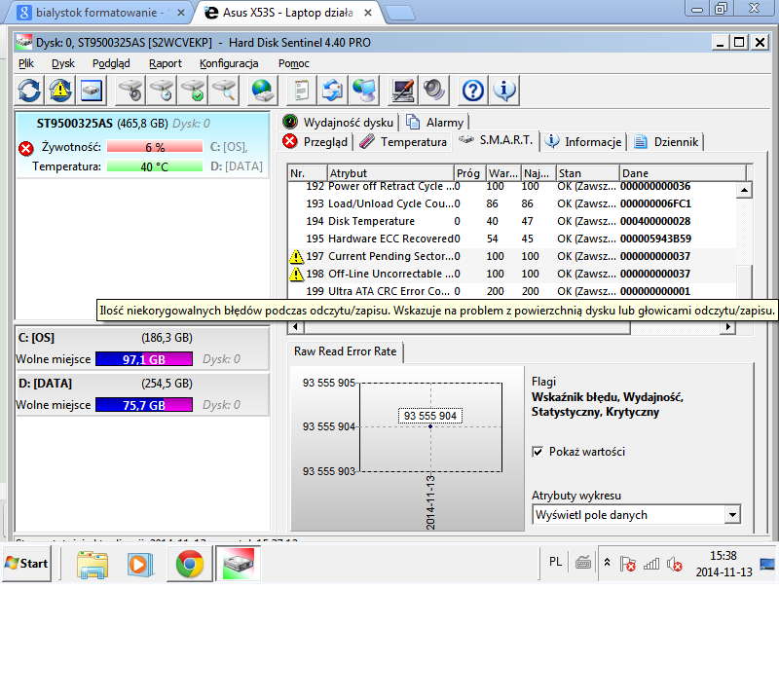Switch to the Informacje tab

(583, 142)
